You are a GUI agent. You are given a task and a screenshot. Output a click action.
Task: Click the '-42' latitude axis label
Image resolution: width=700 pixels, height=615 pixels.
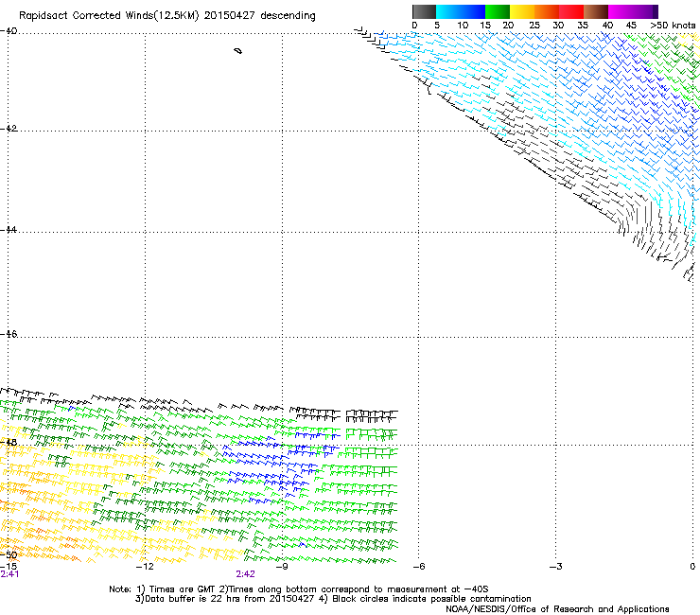coord(9,129)
